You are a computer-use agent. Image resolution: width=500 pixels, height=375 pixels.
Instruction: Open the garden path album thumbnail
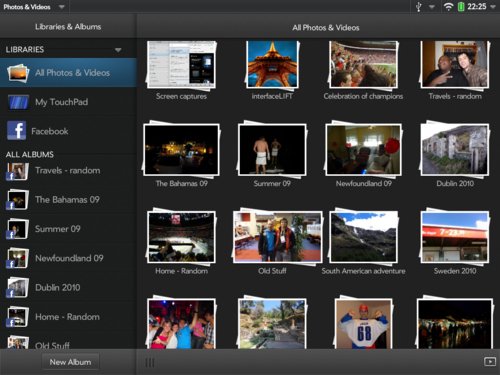tap(272, 323)
